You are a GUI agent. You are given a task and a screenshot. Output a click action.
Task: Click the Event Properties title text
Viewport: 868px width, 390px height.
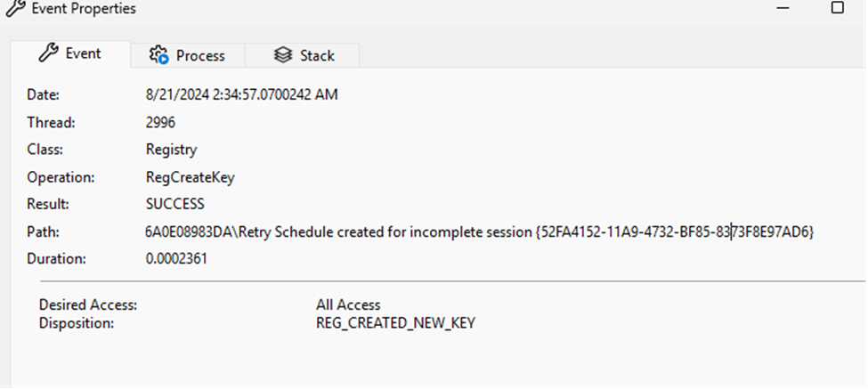[84, 8]
